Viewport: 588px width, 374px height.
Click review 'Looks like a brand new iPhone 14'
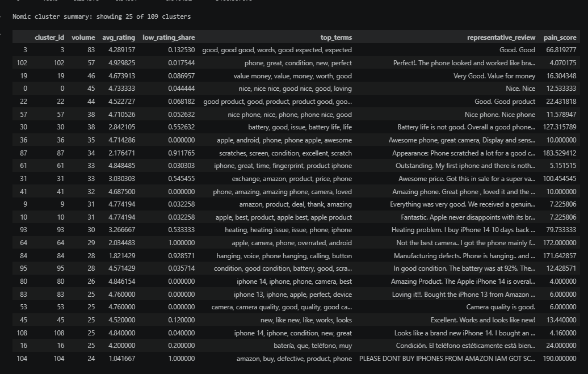(465, 333)
